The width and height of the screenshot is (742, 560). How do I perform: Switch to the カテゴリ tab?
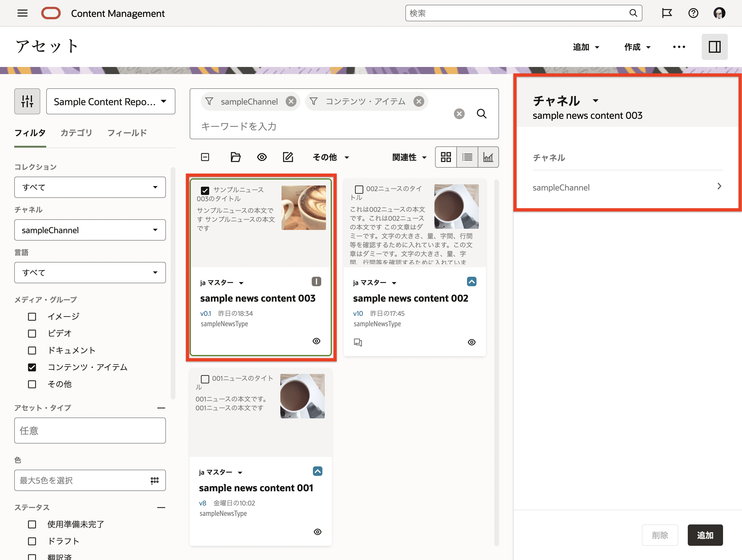point(76,133)
